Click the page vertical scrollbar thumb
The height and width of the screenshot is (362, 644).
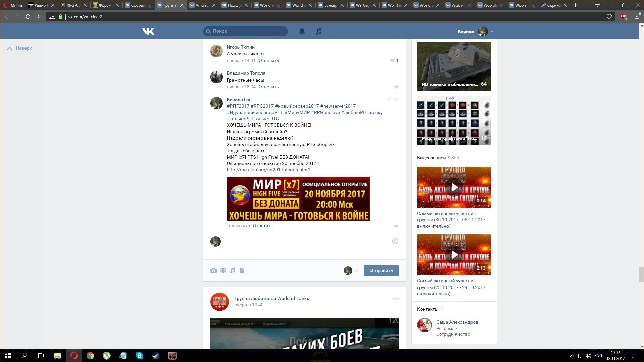641,274
